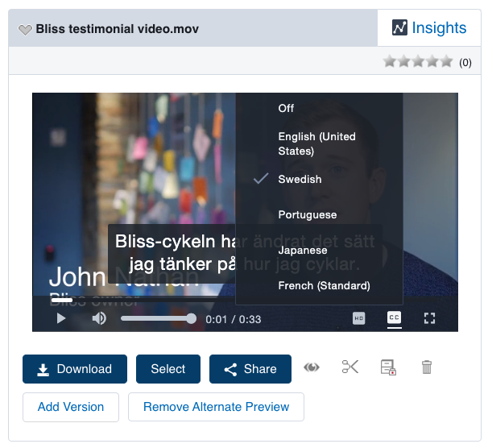Click the (0) rating count
Viewport: 488px width, 448px height.
(x=465, y=63)
